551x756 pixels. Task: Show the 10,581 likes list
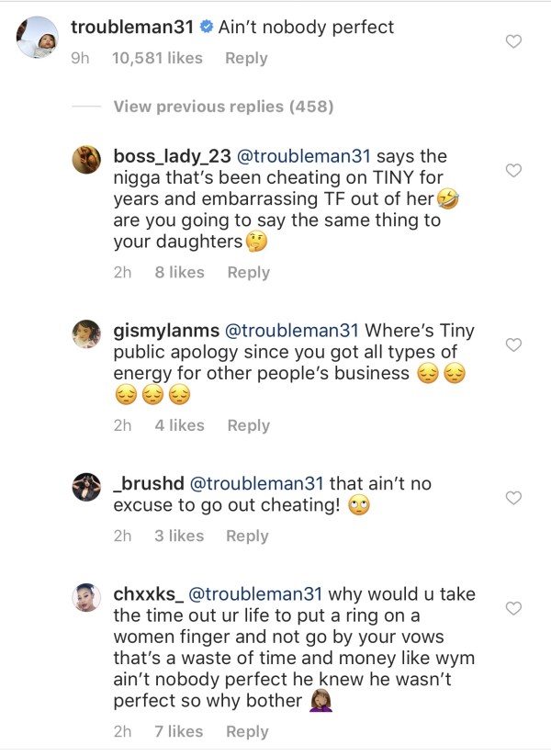click(157, 58)
